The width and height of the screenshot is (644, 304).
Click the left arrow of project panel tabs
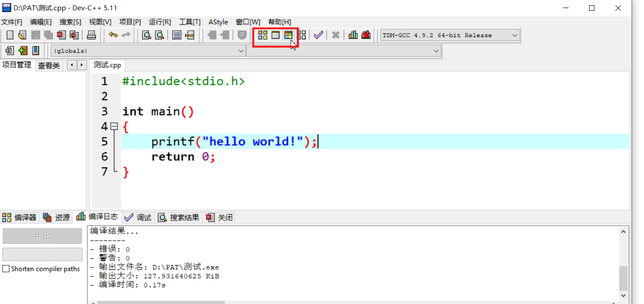pyautogui.click(x=72, y=65)
